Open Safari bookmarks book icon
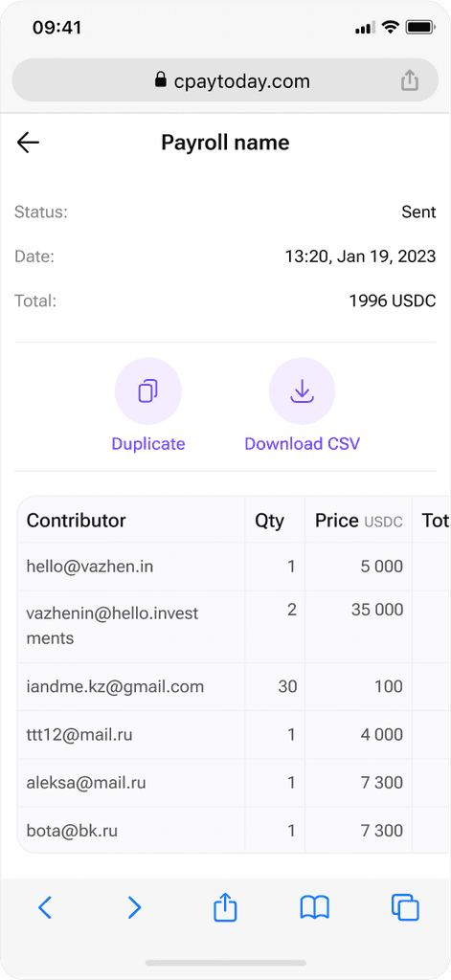Screen dimensions: 451x980 (x=315, y=907)
